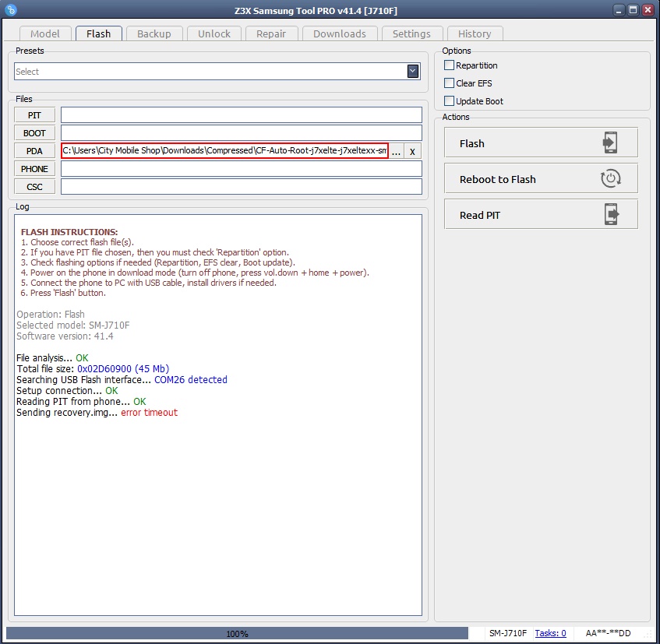Click 'Operation: Flash' log line

[51, 315]
